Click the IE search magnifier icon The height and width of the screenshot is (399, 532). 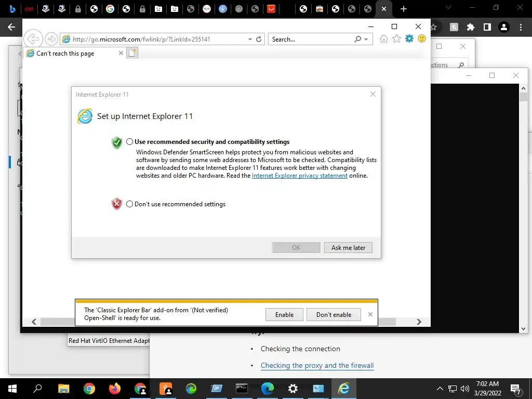pyautogui.click(x=357, y=39)
